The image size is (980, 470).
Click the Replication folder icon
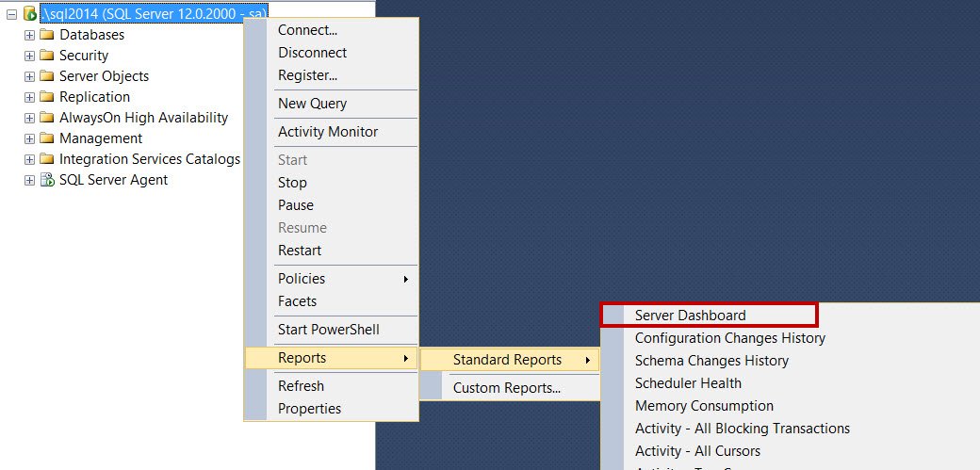47,96
